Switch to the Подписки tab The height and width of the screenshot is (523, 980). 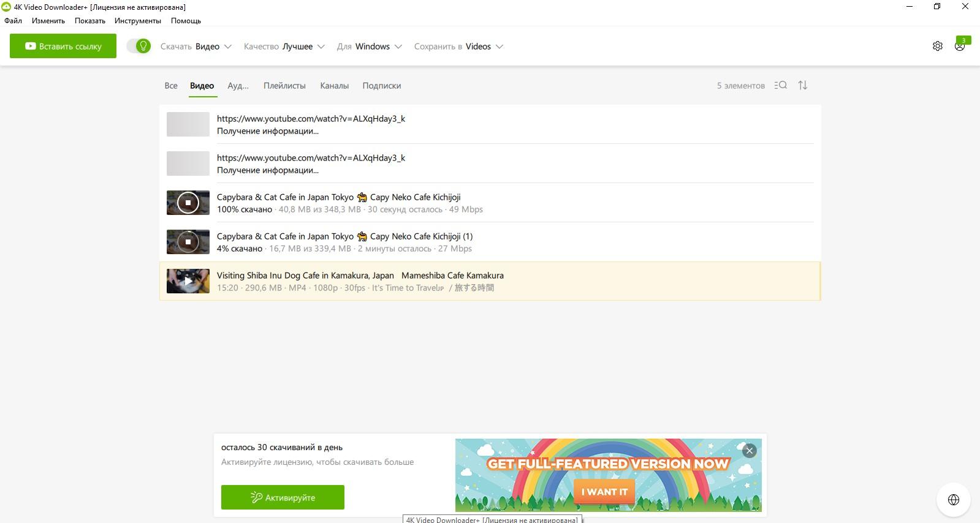coord(381,86)
